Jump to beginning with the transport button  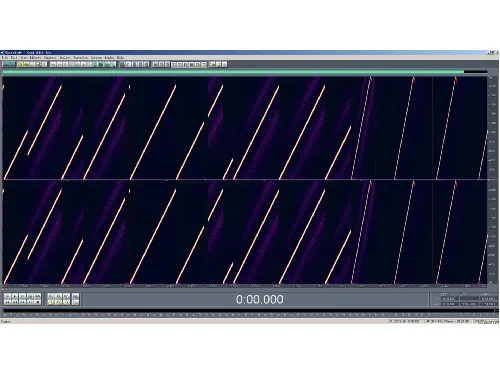pyautogui.click(x=7, y=302)
